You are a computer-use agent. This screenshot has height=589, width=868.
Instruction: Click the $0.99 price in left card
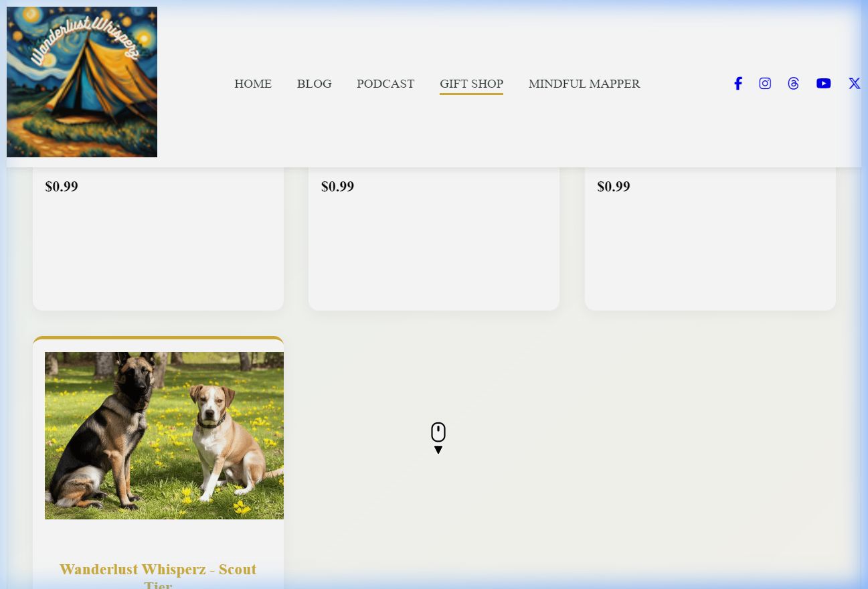coord(62,187)
